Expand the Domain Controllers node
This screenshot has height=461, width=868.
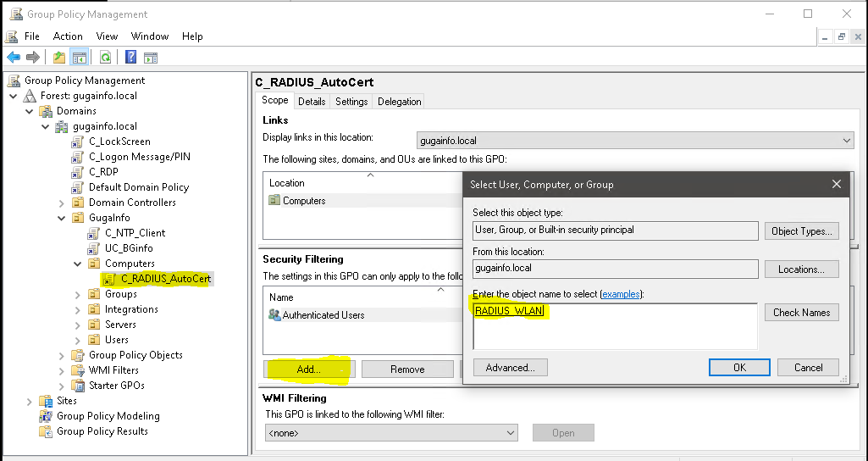pyautogui.click(x=62, y=203)
